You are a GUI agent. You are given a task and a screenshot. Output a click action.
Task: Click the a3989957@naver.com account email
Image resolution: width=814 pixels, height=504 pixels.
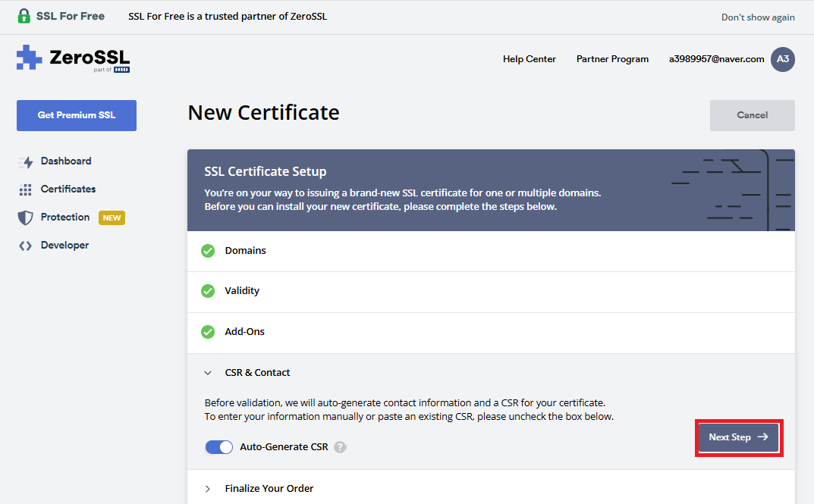click(x=716, y=59)
